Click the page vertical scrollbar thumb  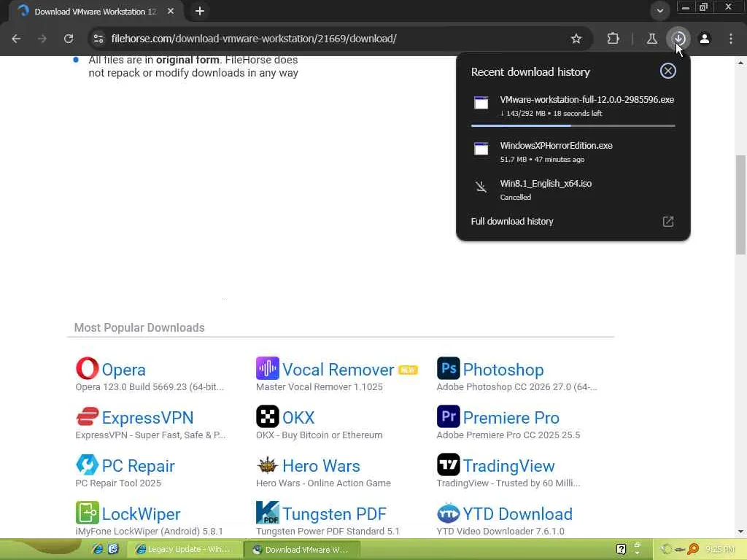(x=741, y=205)
